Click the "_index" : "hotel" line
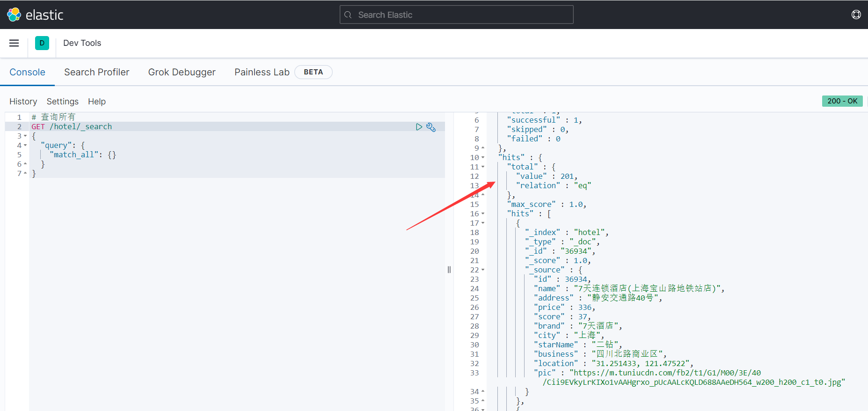Viewport: 868px width, 411px height. [567, 233]
